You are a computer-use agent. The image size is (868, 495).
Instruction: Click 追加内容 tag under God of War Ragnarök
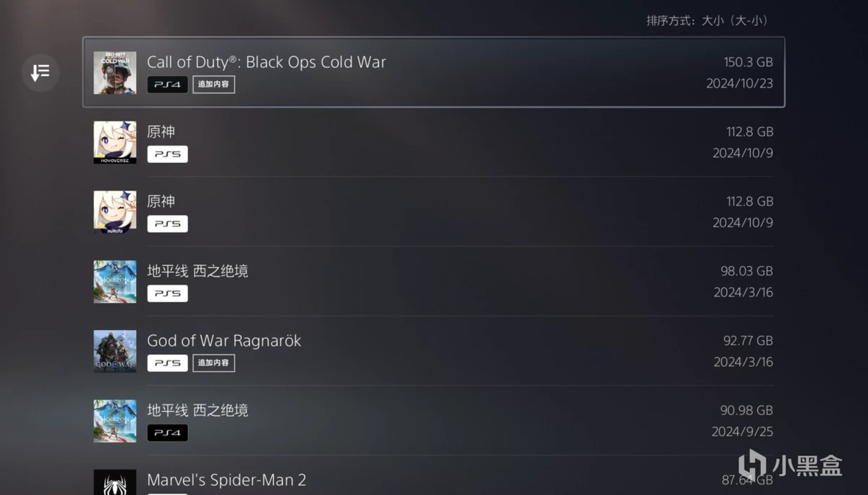point(213,363)
